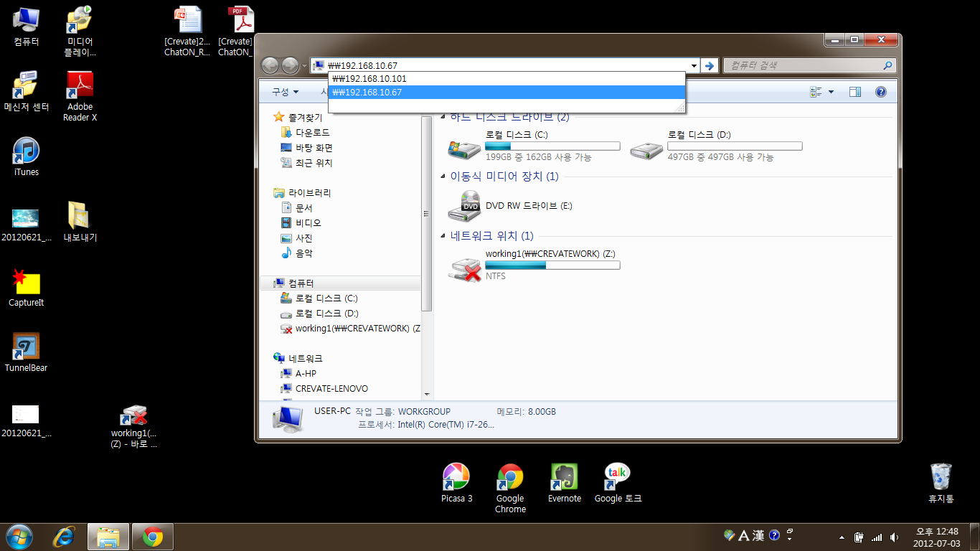Launch Evernote from the desktop
980x551 pixels.
click(565, 483)
